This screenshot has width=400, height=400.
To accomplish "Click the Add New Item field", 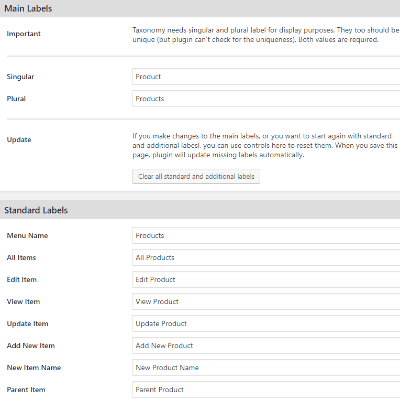I will (266, 345).
